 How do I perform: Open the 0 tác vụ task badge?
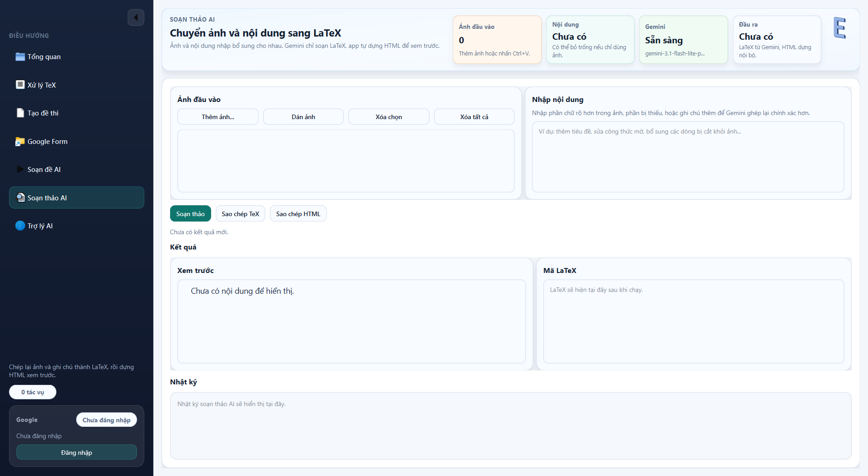point(32,392)
